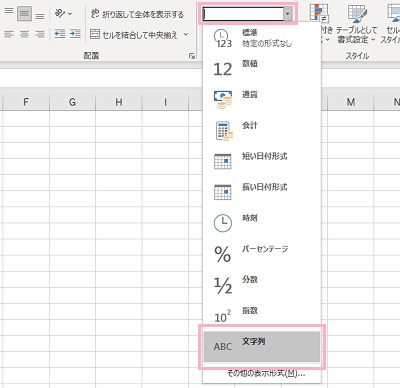Expand テーブルとして書式設定 dropdown arrow
Viewport: 400px width, 388px height.
[x=373, y=40]
